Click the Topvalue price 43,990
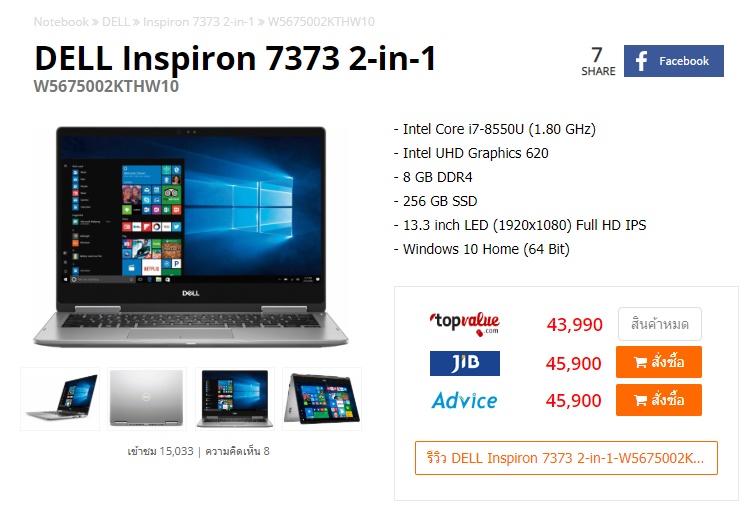 tap(574, 324)
